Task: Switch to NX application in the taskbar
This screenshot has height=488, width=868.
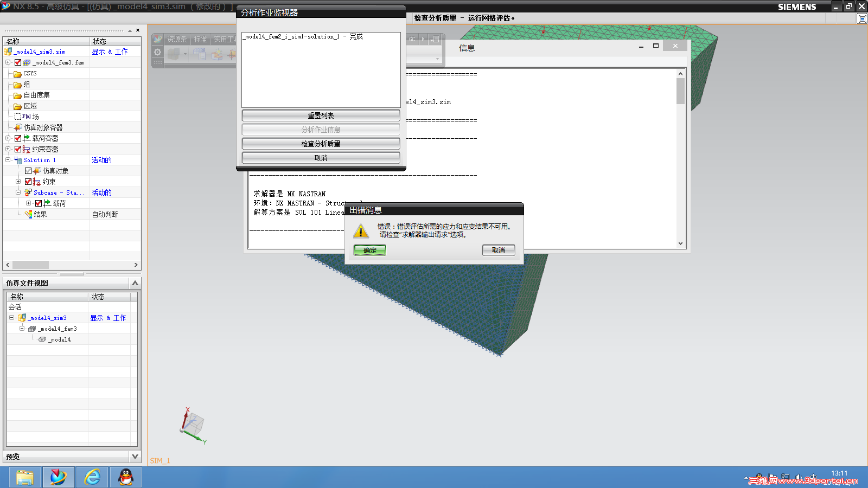Action: pyautogui.click(x=59, y=477)
